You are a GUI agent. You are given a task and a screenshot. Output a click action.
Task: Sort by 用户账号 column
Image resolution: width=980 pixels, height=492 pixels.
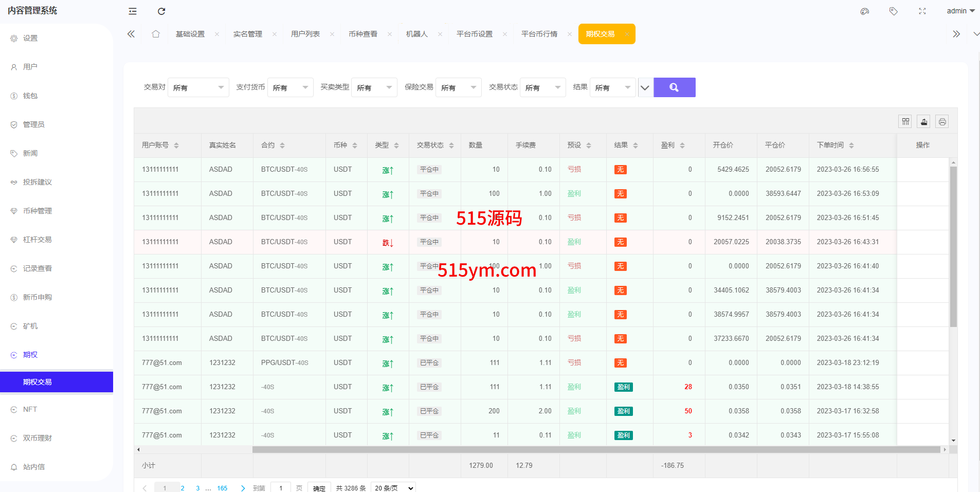pos(176,145)
